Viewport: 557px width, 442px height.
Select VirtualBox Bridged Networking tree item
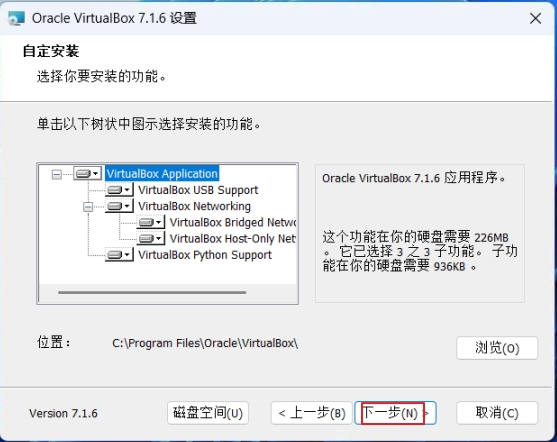point(233,222)
